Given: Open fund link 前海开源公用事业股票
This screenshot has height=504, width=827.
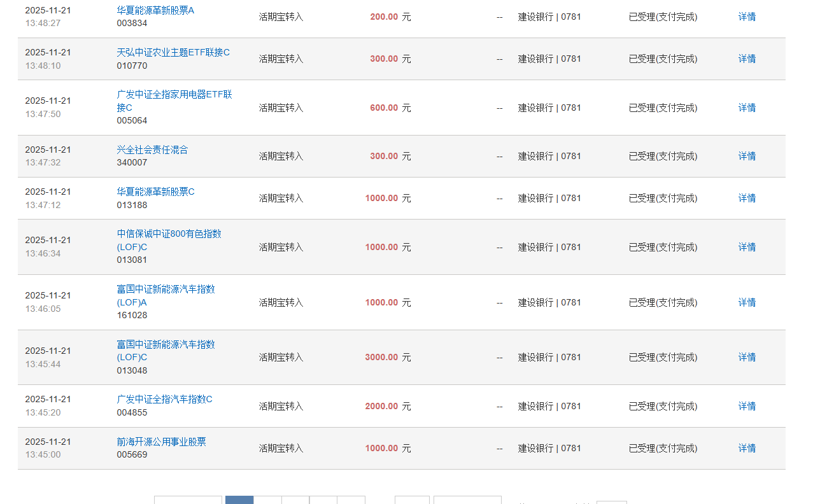Looking at the screenshot, I should (161, 442).
